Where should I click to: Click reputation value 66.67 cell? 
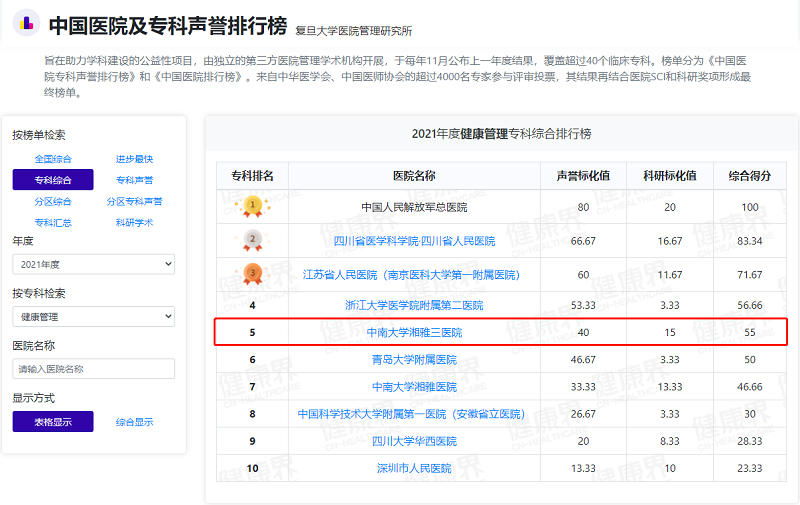click(x=583, y=241)
